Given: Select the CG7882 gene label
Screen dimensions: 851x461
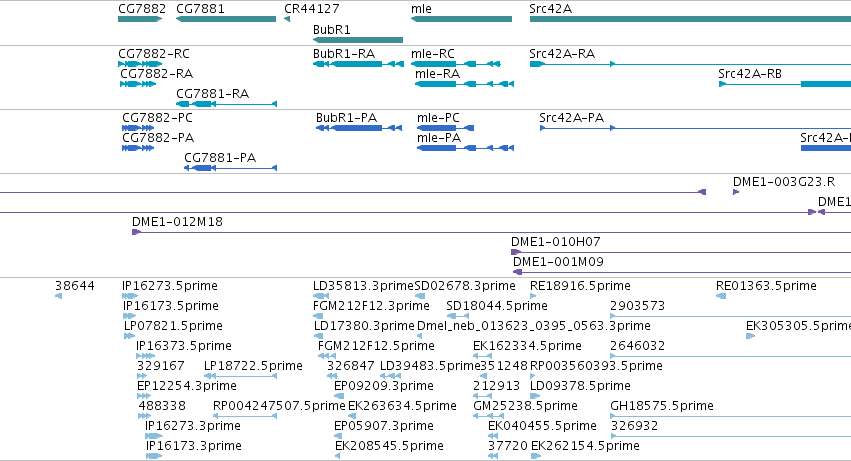Looking at the screenshot, I should click(142, 9).
